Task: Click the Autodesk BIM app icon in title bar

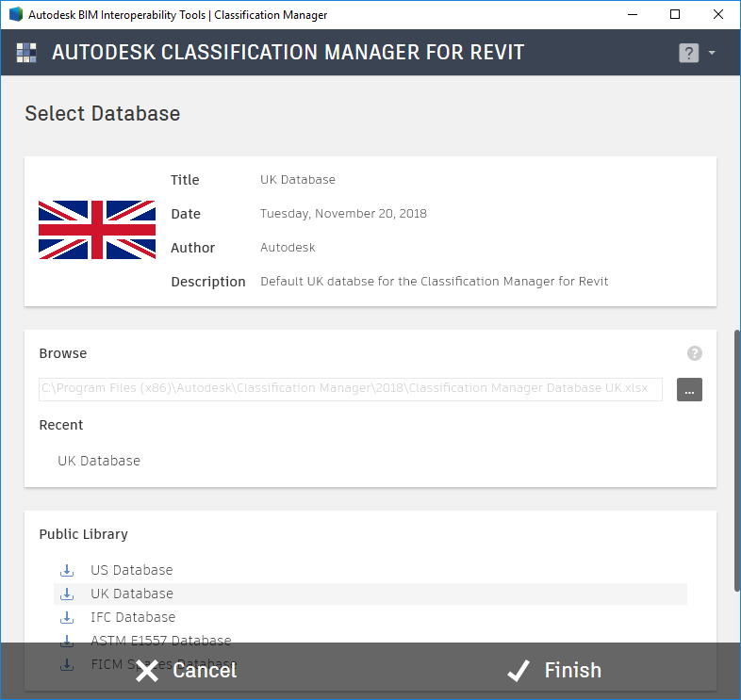Action: (x=16, y=15)
